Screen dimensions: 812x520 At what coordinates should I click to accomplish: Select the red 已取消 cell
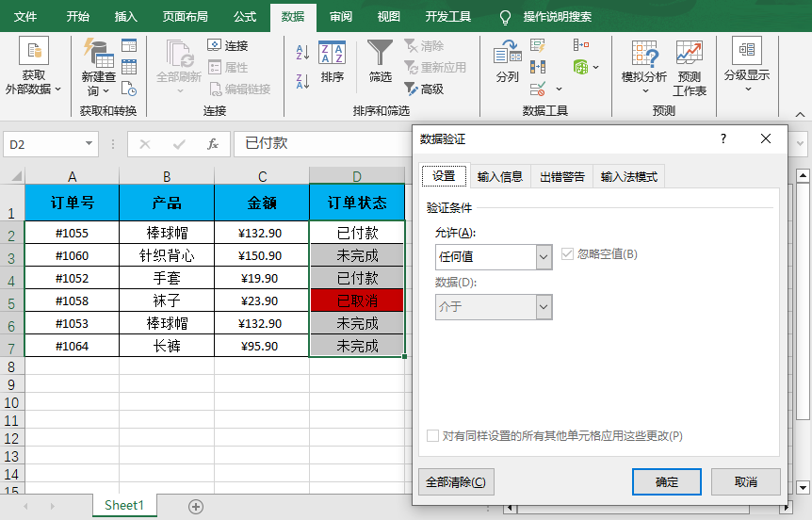pyautogui.click(x=357, y=301)
